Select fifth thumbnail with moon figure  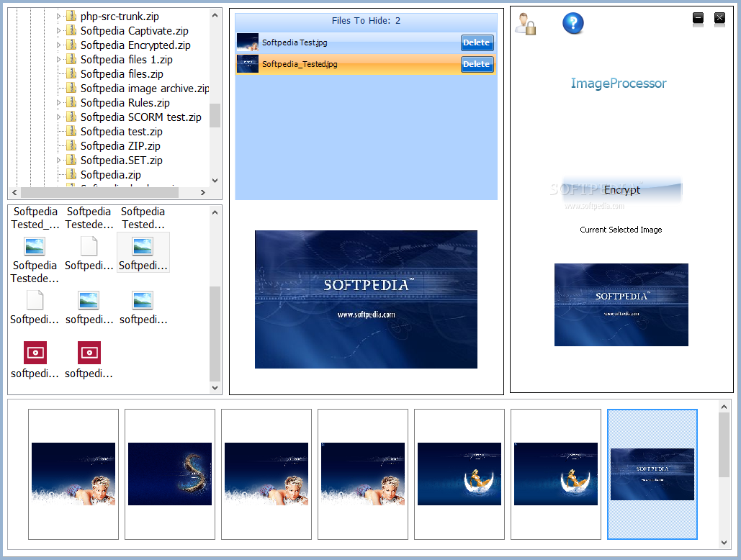[x=459, y=474]
